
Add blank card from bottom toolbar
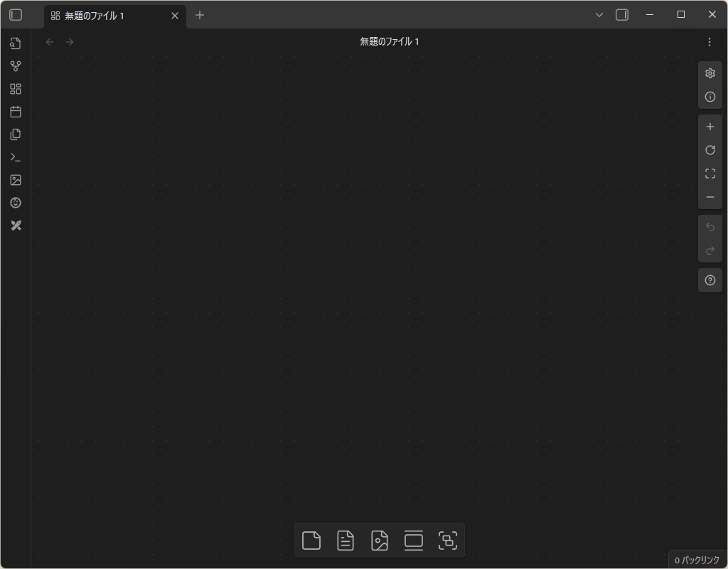pyautogui.click(x=311, y=541)
